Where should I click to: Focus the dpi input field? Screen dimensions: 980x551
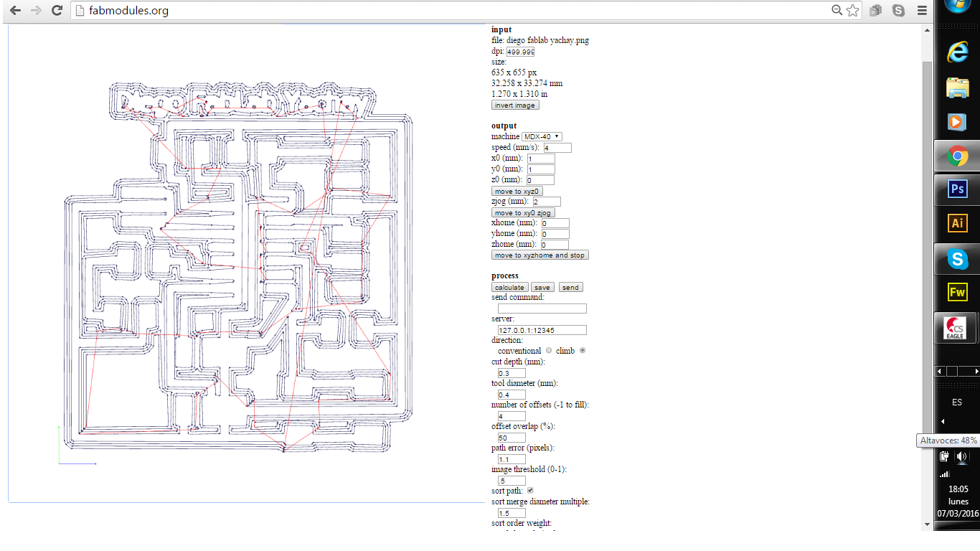520,52
